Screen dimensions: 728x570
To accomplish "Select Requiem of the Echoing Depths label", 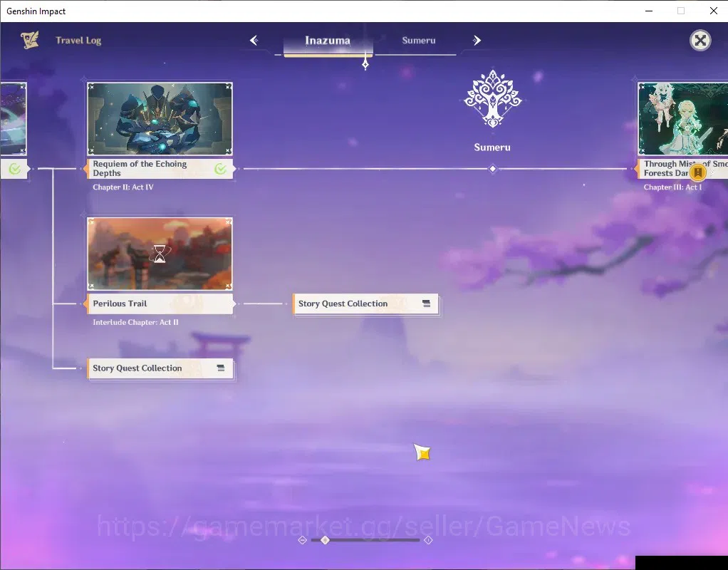I will 160,169.
